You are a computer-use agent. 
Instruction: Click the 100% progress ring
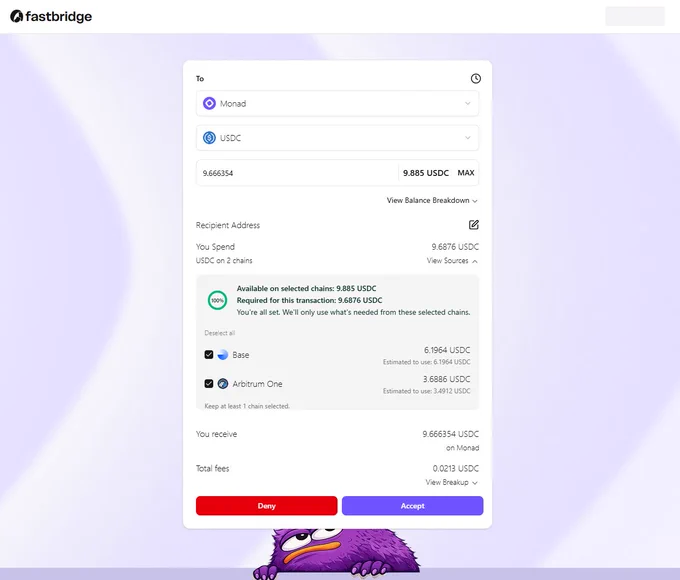217,300
